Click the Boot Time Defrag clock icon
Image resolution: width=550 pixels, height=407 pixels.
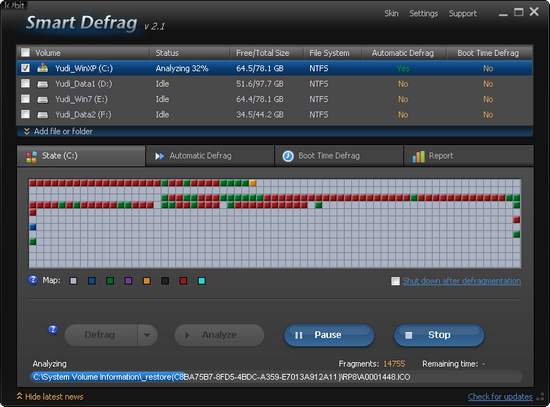(x=288, y=156)
